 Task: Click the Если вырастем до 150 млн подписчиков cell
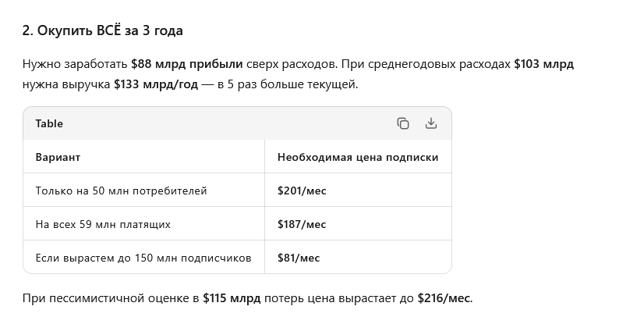point(143,258)
